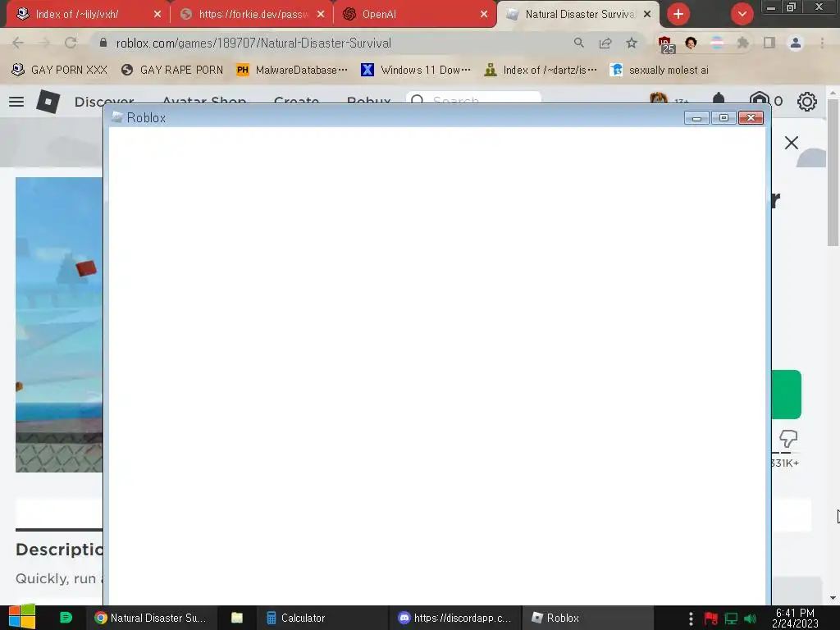Screen dimensions: 840x630
Task: Open the Chrome profile icon
Action: point(796,43)
